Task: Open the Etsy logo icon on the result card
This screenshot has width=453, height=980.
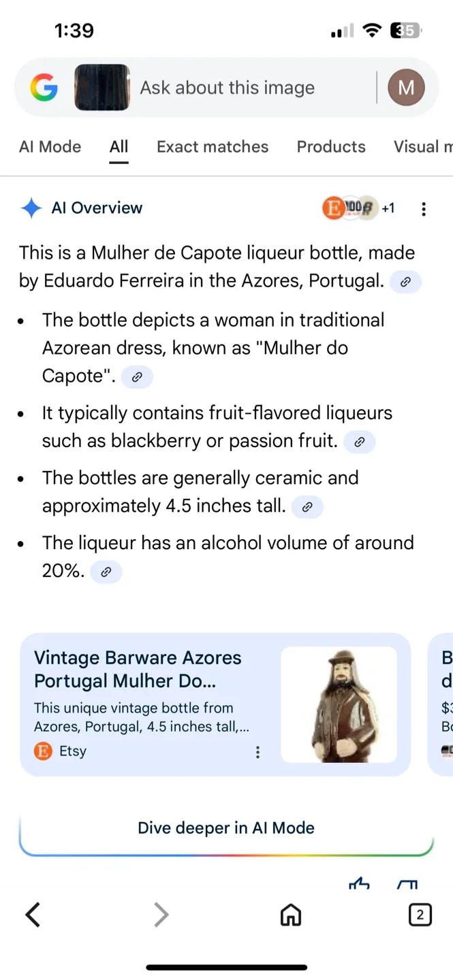Action: 42,751
